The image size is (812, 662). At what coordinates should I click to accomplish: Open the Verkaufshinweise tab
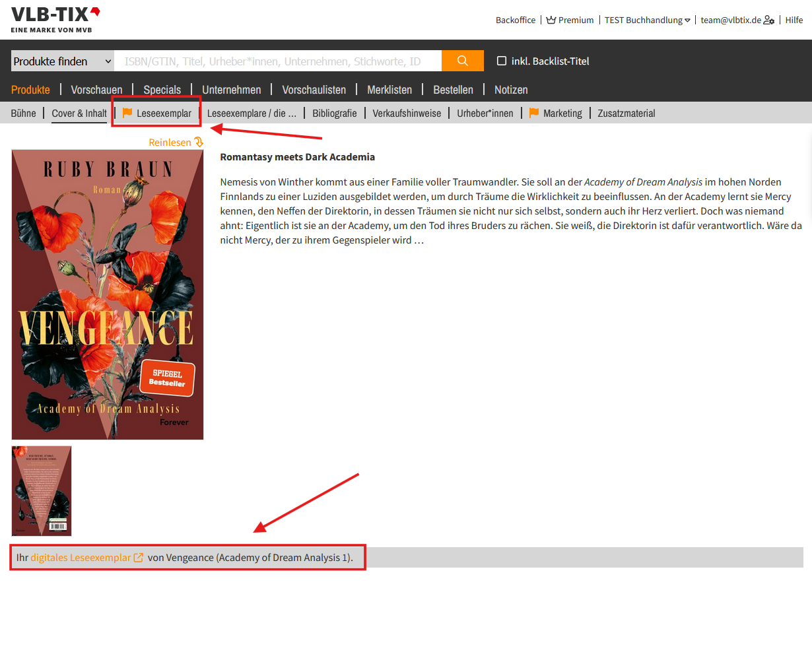coord(407,114)
